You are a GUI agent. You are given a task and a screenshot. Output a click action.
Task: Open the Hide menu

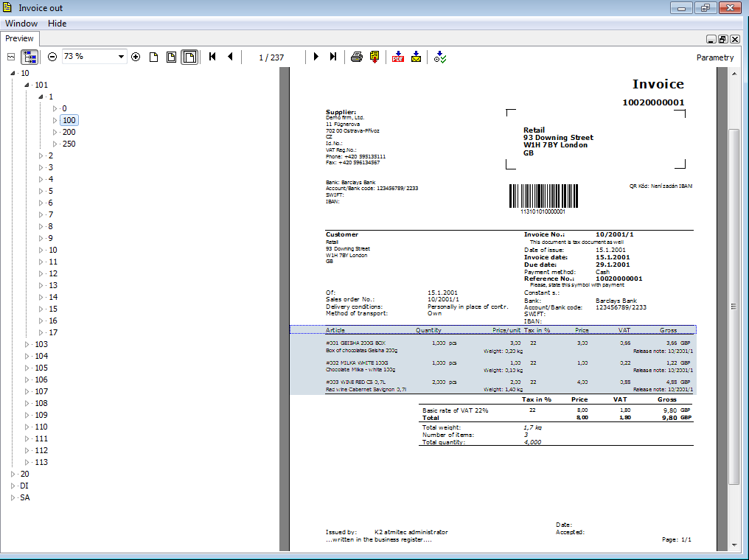pyautogui.click(x=57, y=24)
